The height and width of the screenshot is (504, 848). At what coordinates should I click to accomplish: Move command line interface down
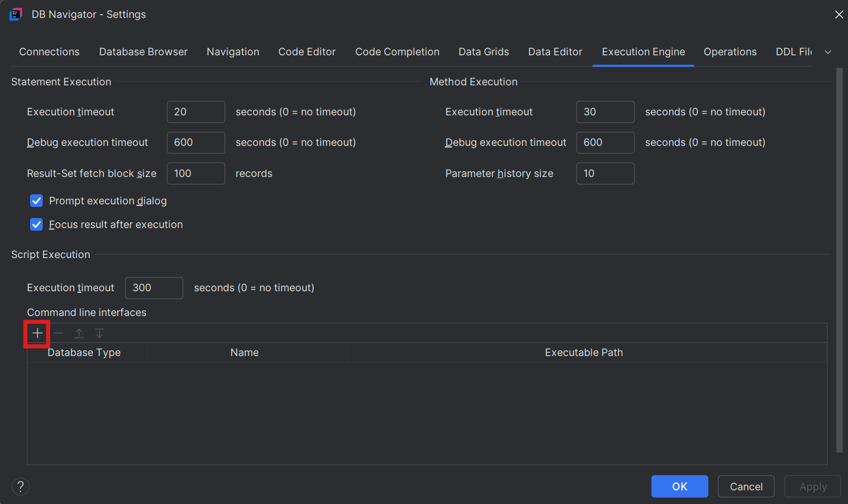[x=100, y=333]
